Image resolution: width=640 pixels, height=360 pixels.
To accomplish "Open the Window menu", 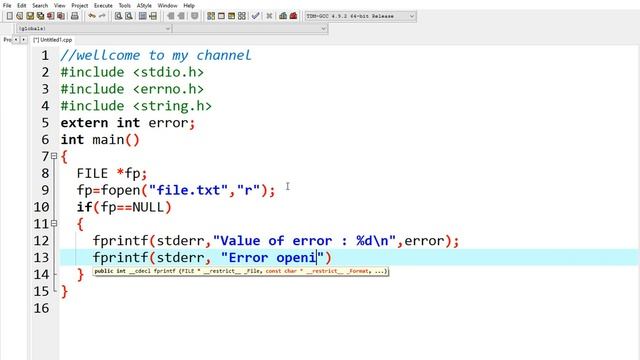I will [167, 5].
